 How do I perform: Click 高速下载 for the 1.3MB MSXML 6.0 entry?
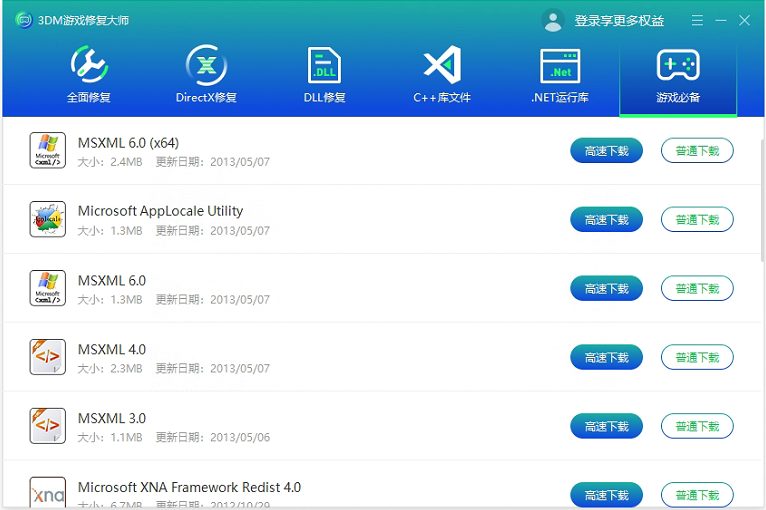point(606,288)
